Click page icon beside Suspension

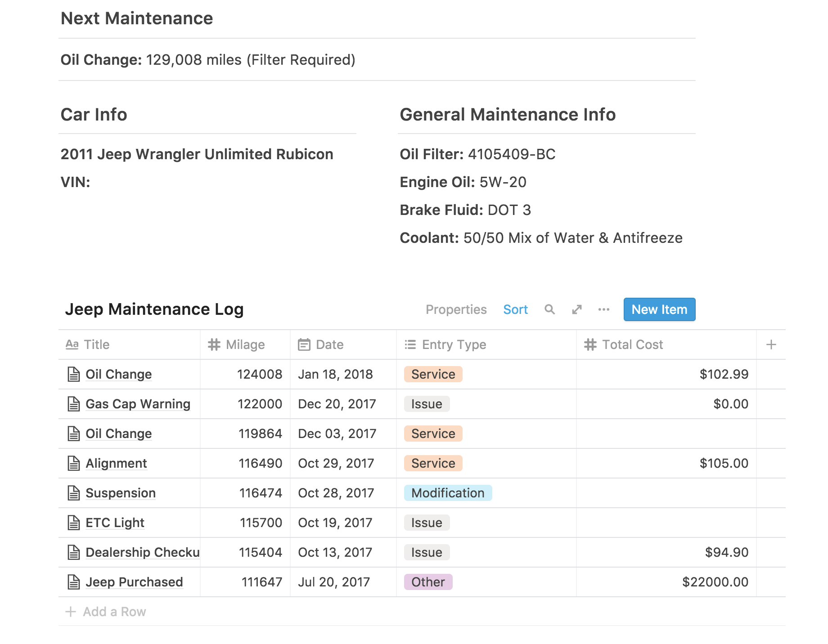73,493
